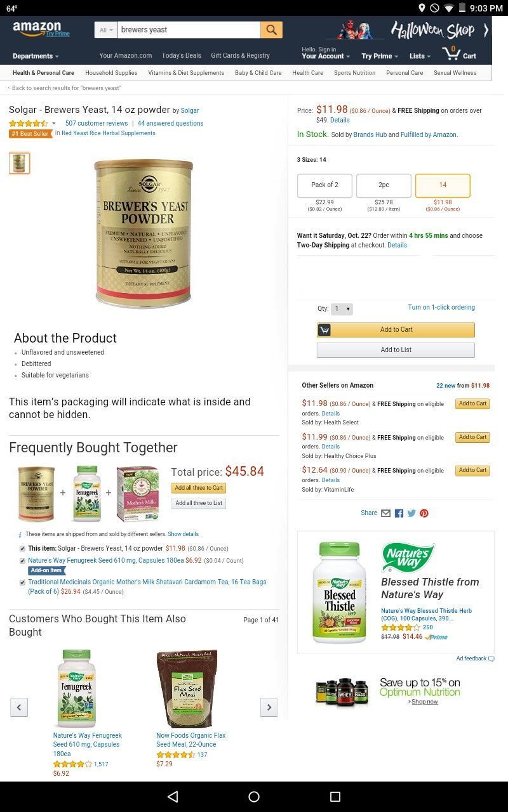Tap the Android home circle button
The image size is (508, 812).
click(x=254, y=797)
